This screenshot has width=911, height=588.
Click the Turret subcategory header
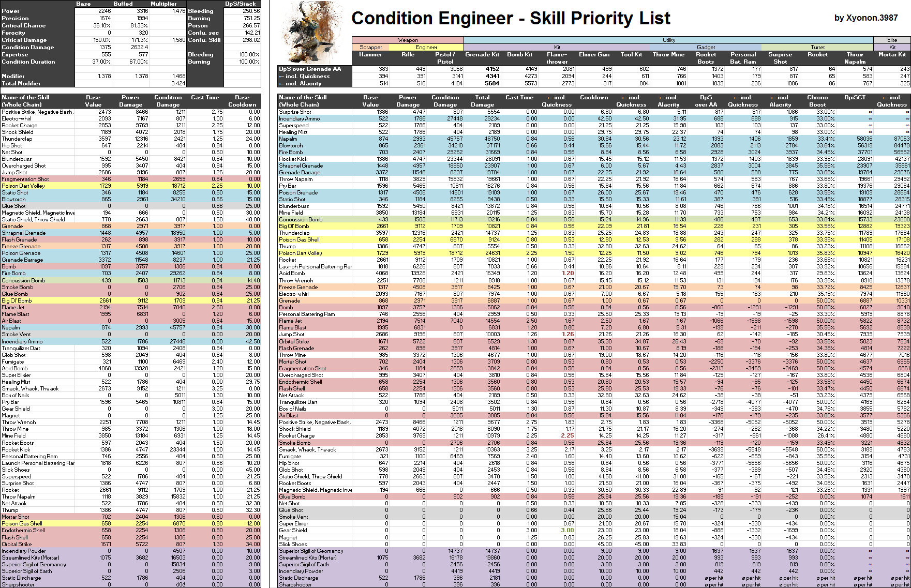point(817,47)
